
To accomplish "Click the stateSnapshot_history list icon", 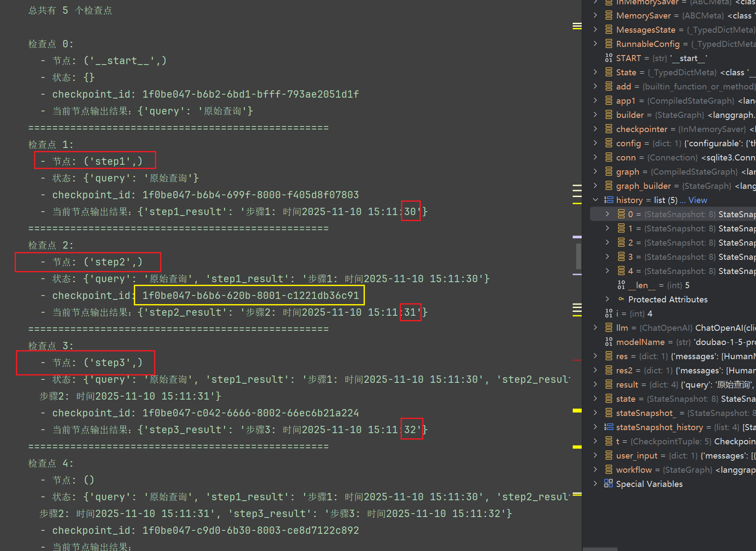I will [x=608, y=427].
